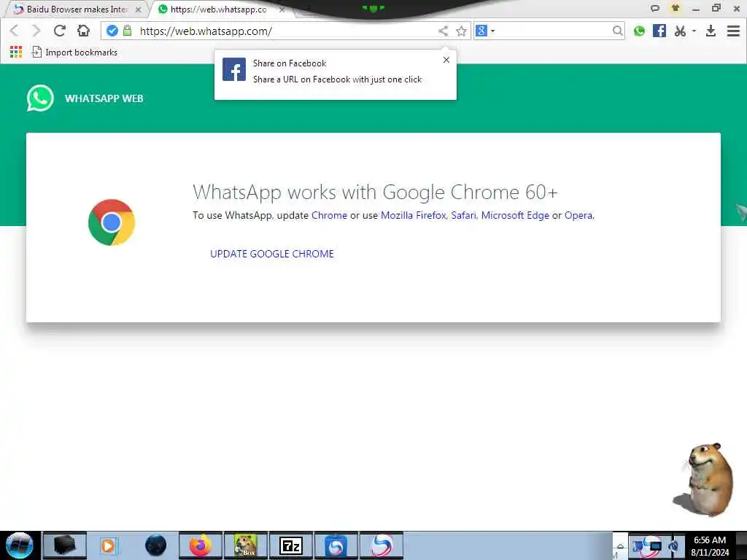Reload the current page
Image resolution: width=747 pixels, height=560 pixels.
[x=60, y=31]
